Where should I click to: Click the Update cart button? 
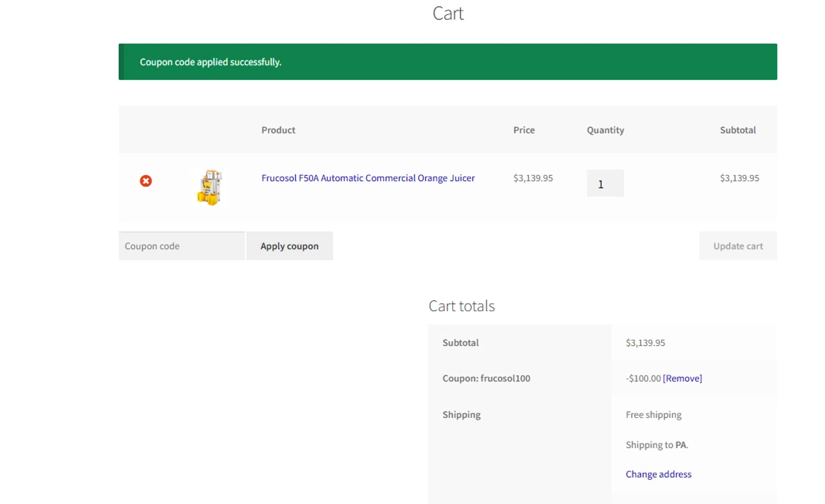point(738,246)
